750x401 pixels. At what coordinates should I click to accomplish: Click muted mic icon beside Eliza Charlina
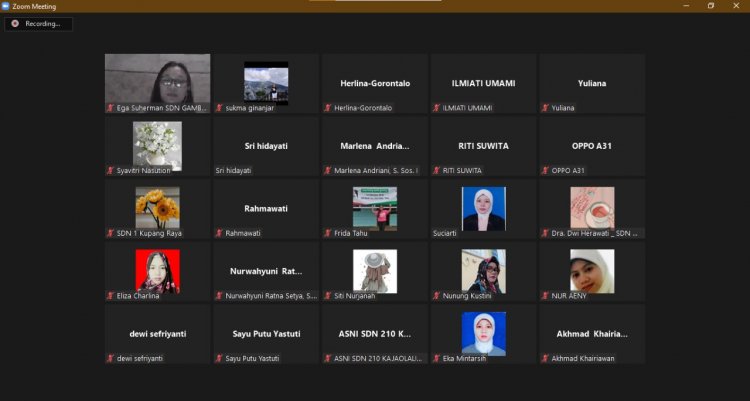click(110, 296)
